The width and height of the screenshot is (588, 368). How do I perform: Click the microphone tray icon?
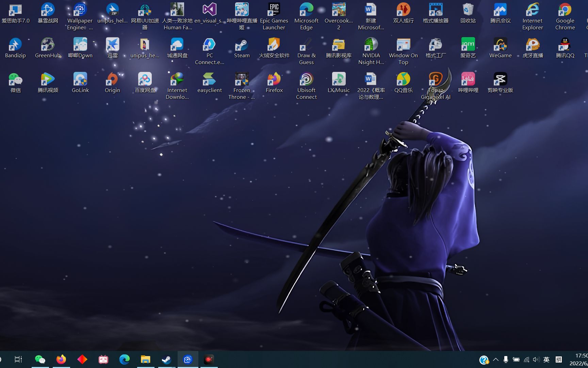(506, 359)
